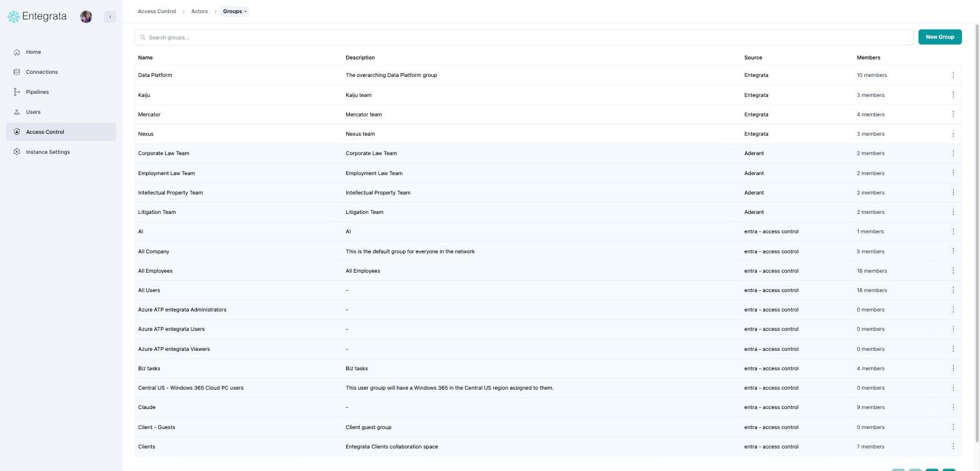This screenshot has height=471, width=980.
Task: Open actions menu for Kaiju row
Action: click(952, 95)
